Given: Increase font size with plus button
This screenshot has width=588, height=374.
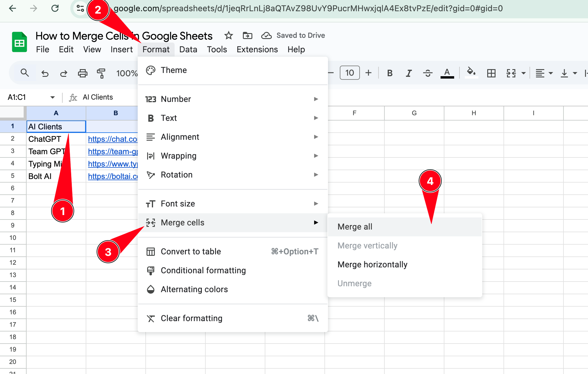Looking at the screenshot, I should (x=368, y=73).
